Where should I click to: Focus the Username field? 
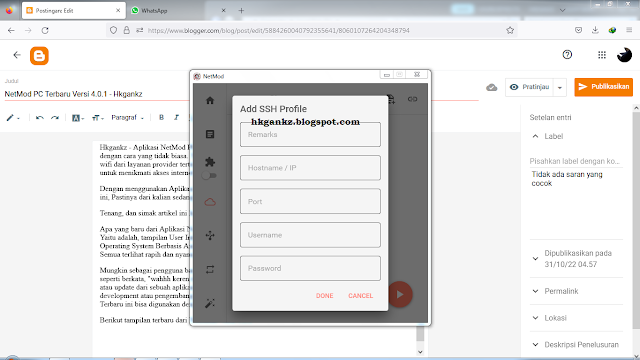coord(310,235)
